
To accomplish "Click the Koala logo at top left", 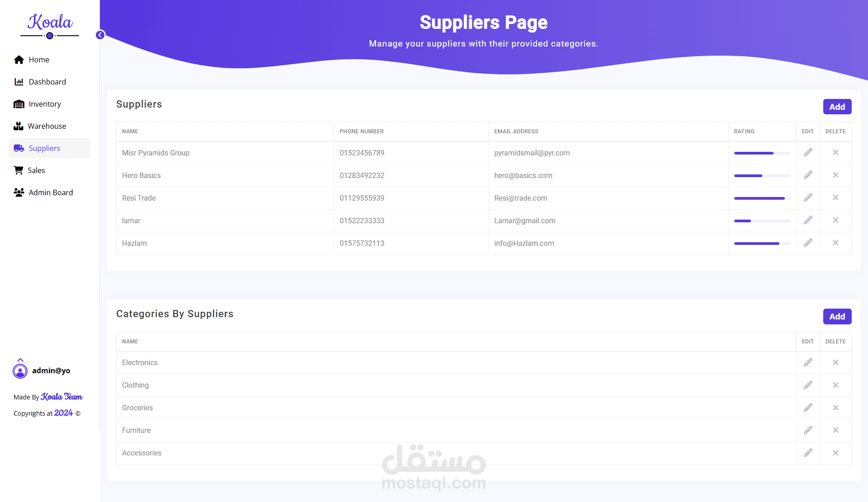I will (x=50, y=23).
